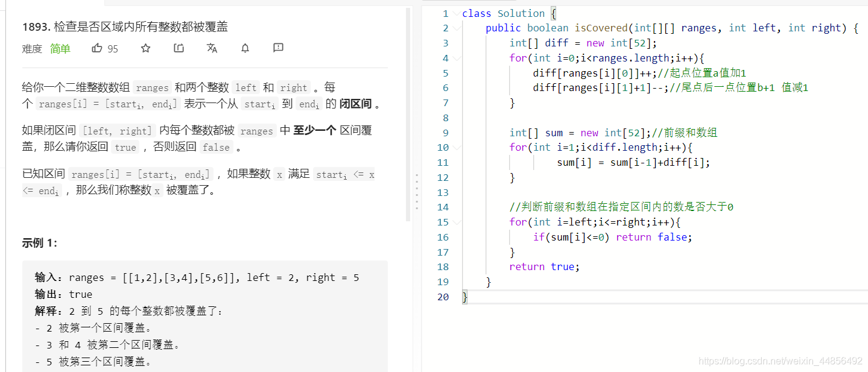Image resolution: width=868 pixels, height=372 pixels.
Task: Collapse the for loop fold arrow on line 15
Action: click(x=457, y=222)
